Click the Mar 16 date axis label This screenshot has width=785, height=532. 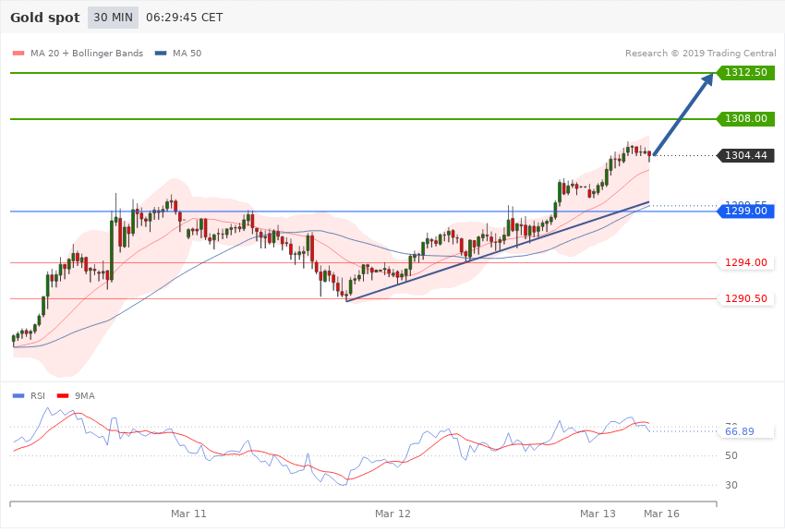tap(661, 514)
